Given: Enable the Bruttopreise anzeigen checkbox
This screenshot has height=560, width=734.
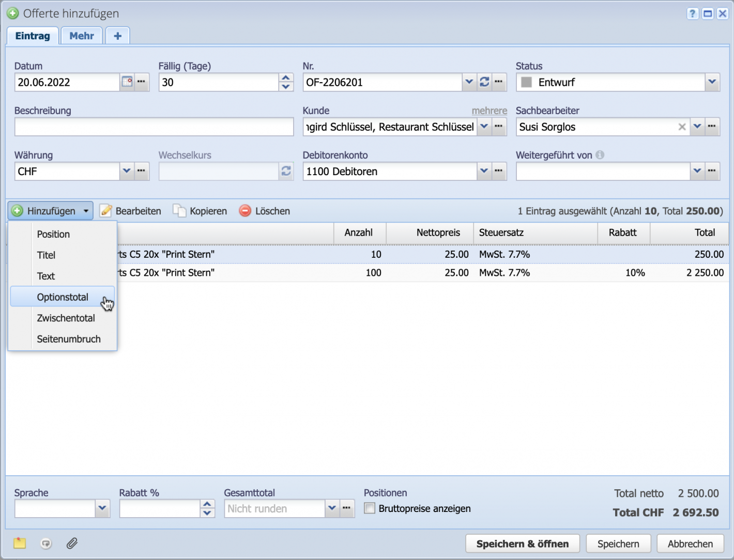Looking at the screenshot, I should (370, 508).
